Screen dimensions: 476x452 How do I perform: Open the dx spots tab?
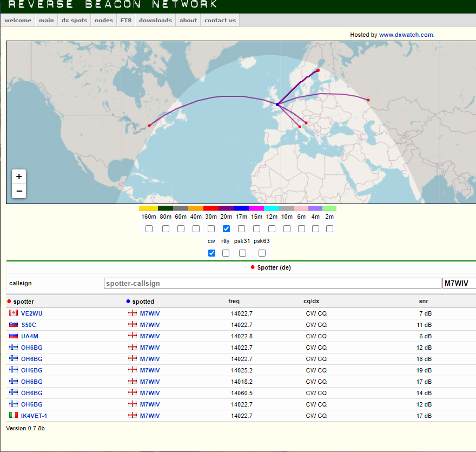tap(75, 21)
